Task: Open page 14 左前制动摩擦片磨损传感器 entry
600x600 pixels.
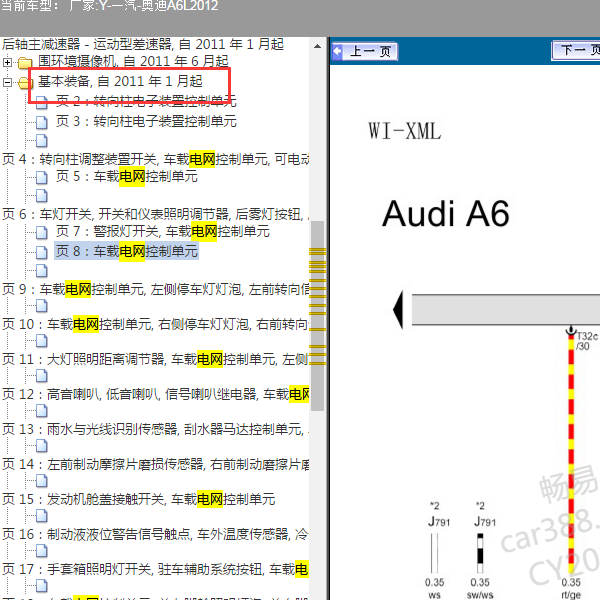Action: (155, 464)
